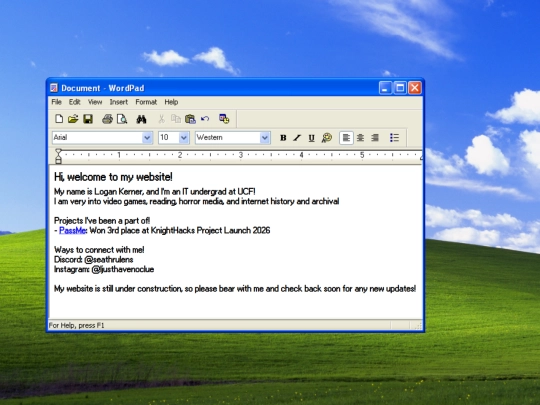Screen dimensions: 540x405
Task: Open the File menu
Action: pyautogui.click(x=56, y=102)
